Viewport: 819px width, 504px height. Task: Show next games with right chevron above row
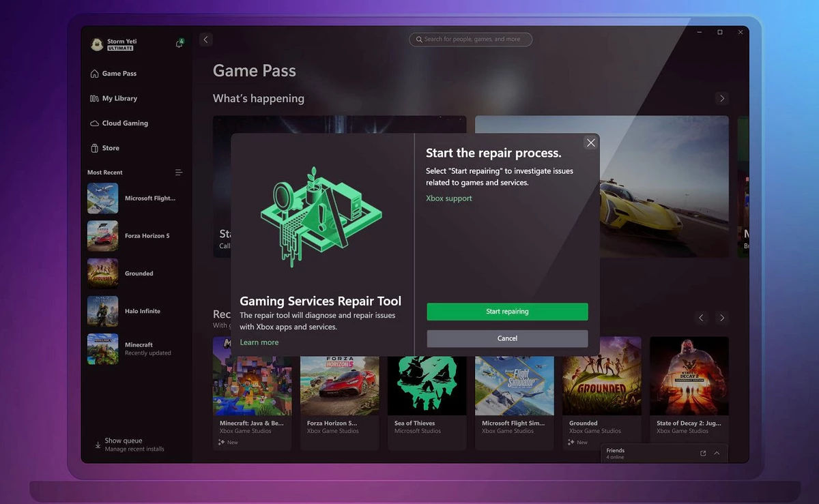[x=722, y=318]
